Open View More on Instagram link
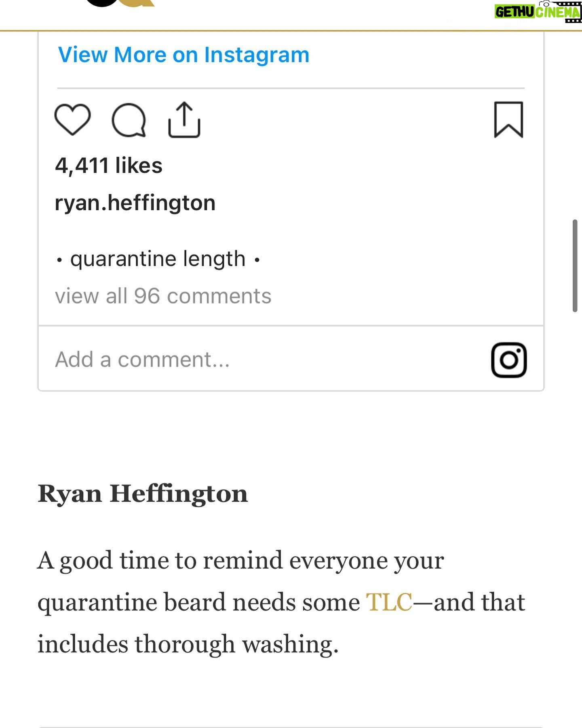 [184, 55]
